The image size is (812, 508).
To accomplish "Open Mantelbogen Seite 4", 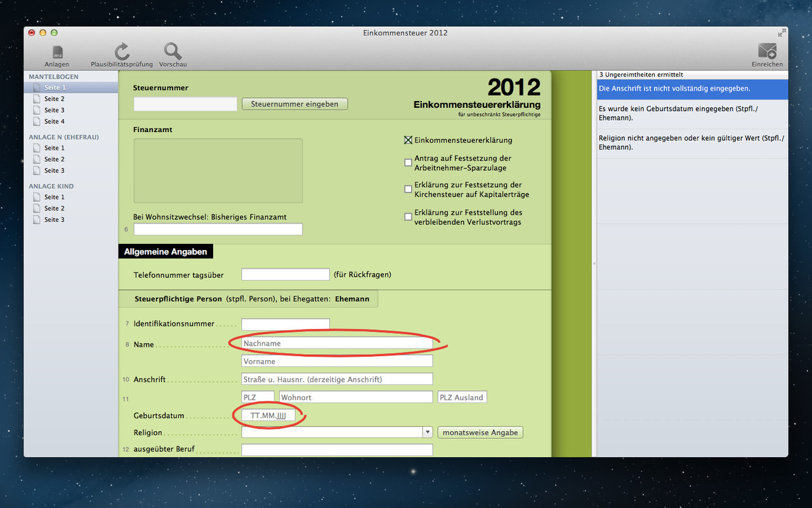I will click(x=71, y=121).
